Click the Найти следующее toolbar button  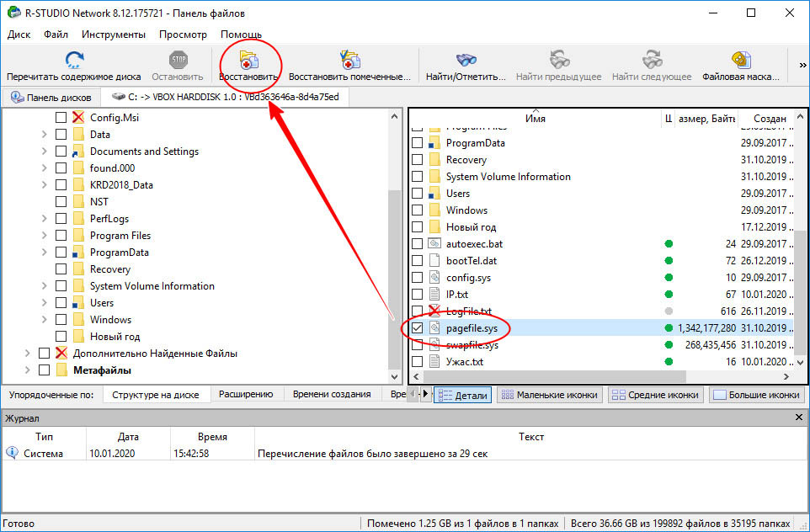[652, 66]
